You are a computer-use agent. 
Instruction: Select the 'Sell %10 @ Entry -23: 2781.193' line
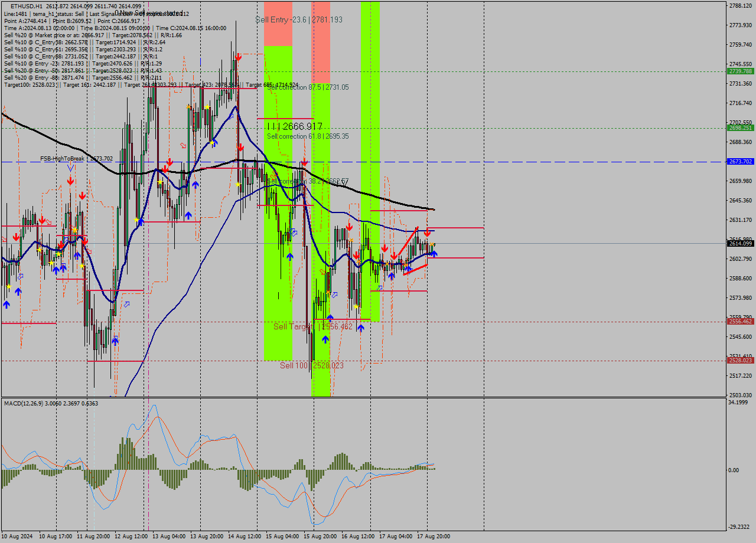[x=83, y=63]
